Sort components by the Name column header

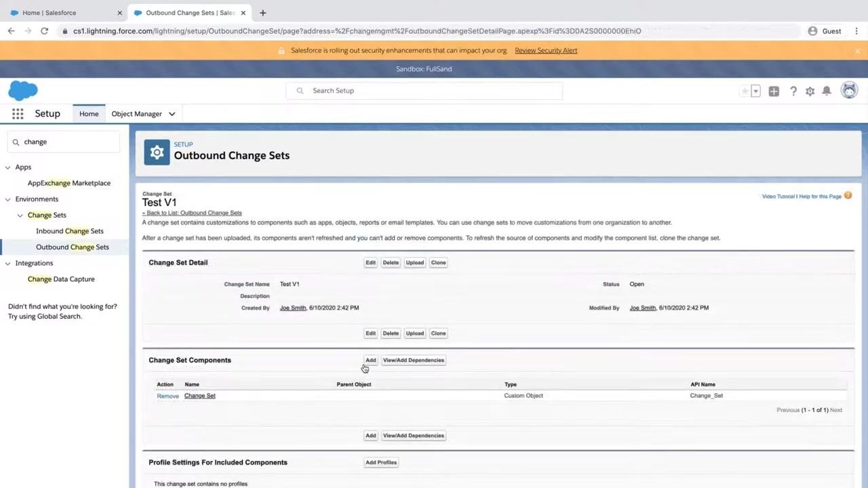192,384
